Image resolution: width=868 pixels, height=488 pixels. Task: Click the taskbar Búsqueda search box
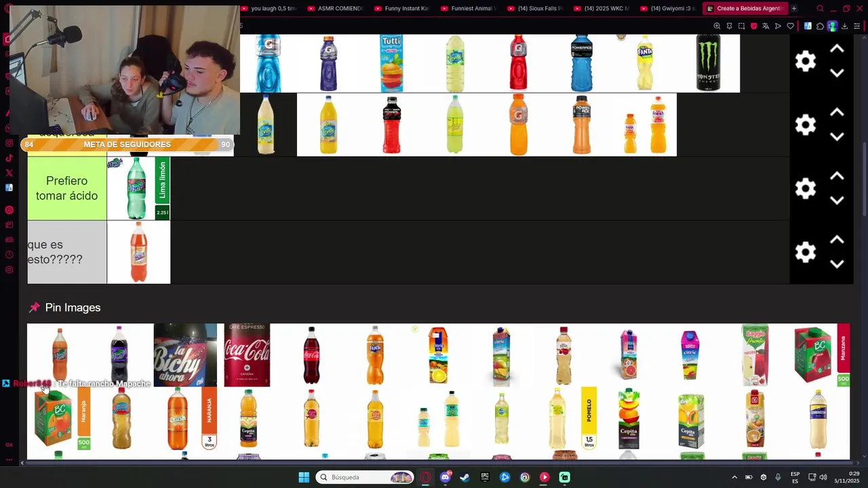tap(365, 477)
